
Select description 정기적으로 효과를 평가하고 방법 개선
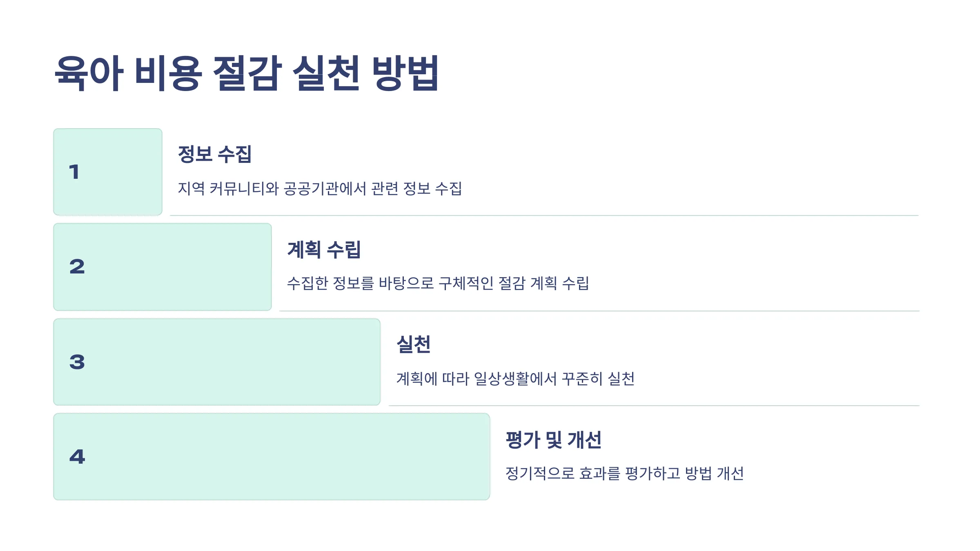click(625, 473)
